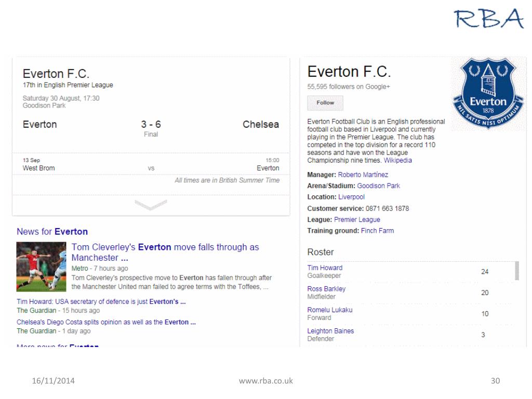Open Finch Farm training ground link
The image size is (532, 399).
coord(377,231)
